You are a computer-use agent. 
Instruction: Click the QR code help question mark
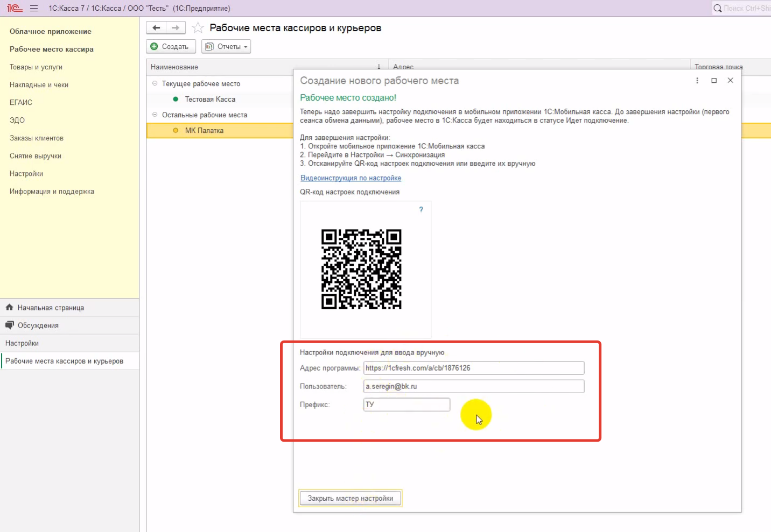click(x=421, y=209)
